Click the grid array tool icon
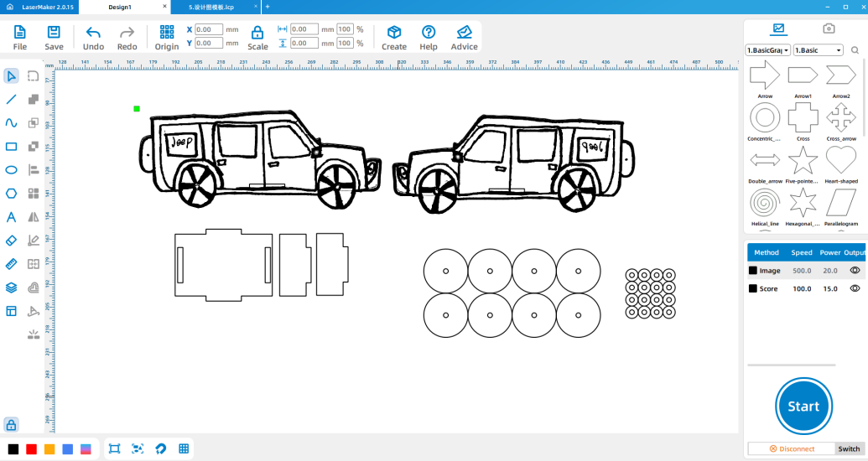868x461 pixels. 34,193
